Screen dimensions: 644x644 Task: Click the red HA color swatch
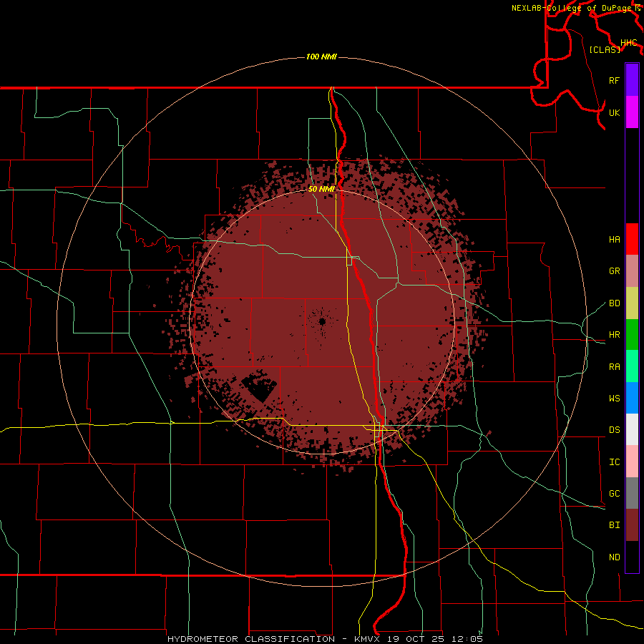[632, 239]
